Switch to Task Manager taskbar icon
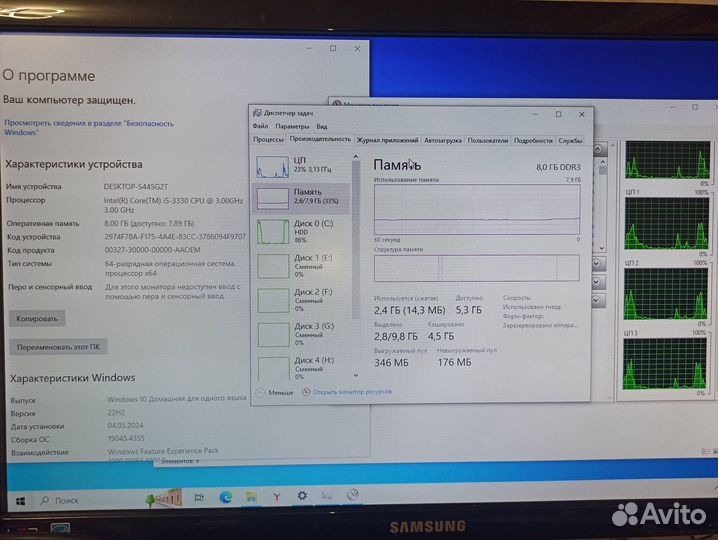The image size is (718, 540). (x=327, y=496)
